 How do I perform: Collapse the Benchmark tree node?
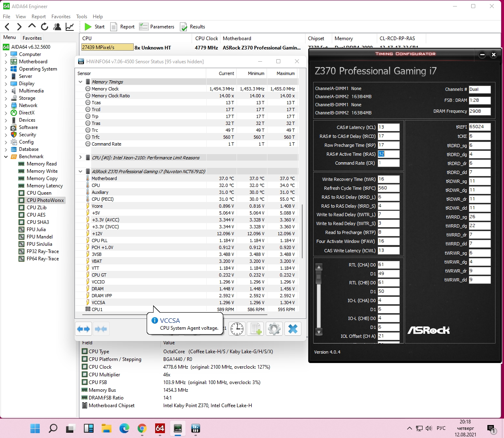(6, 157)
